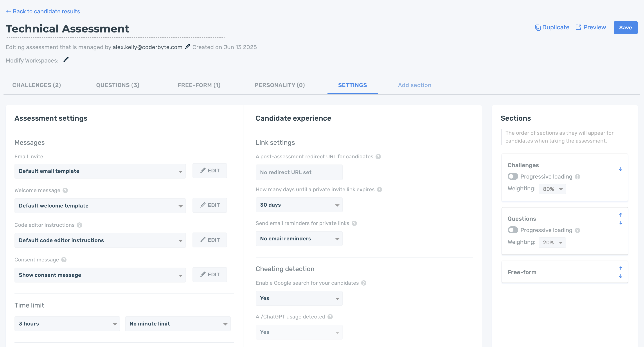Click EDIT for the consent message
Screen dimensions: 644x347
pos(210,275)
